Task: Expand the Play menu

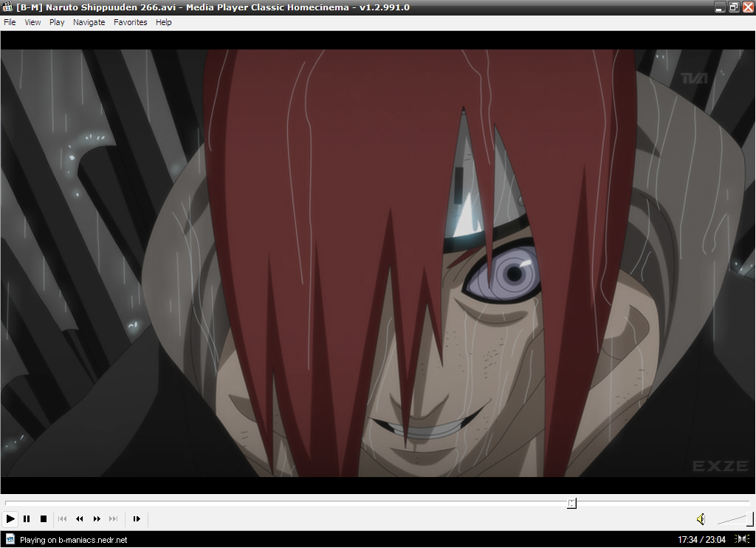Action: [x=57, y=22]
